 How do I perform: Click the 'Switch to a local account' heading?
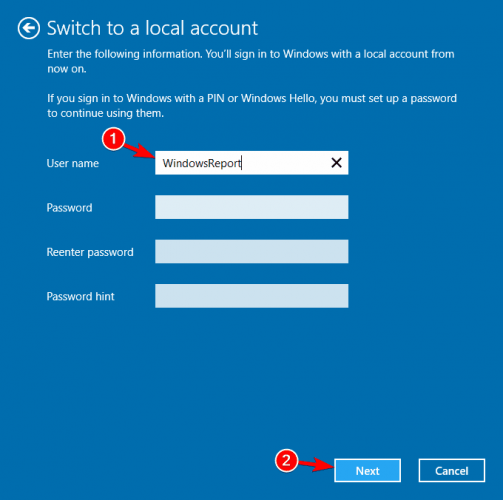point(152,28)
